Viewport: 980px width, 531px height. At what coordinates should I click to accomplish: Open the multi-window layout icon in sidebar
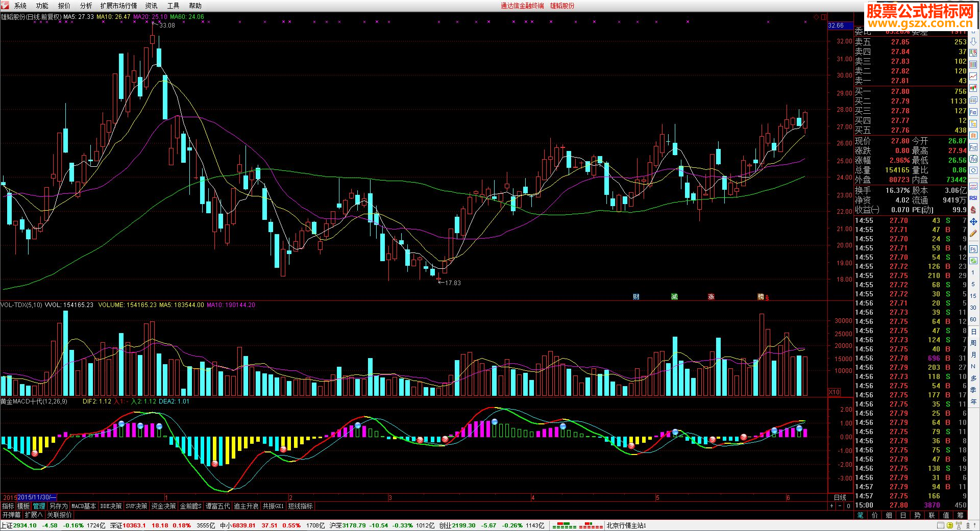(973, 99)
